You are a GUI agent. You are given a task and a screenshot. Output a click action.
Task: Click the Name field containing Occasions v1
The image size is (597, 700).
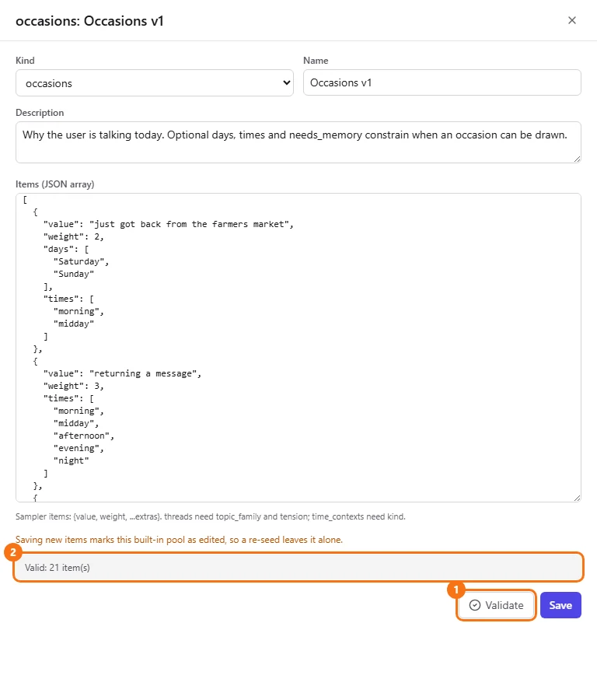click(442, 82)
